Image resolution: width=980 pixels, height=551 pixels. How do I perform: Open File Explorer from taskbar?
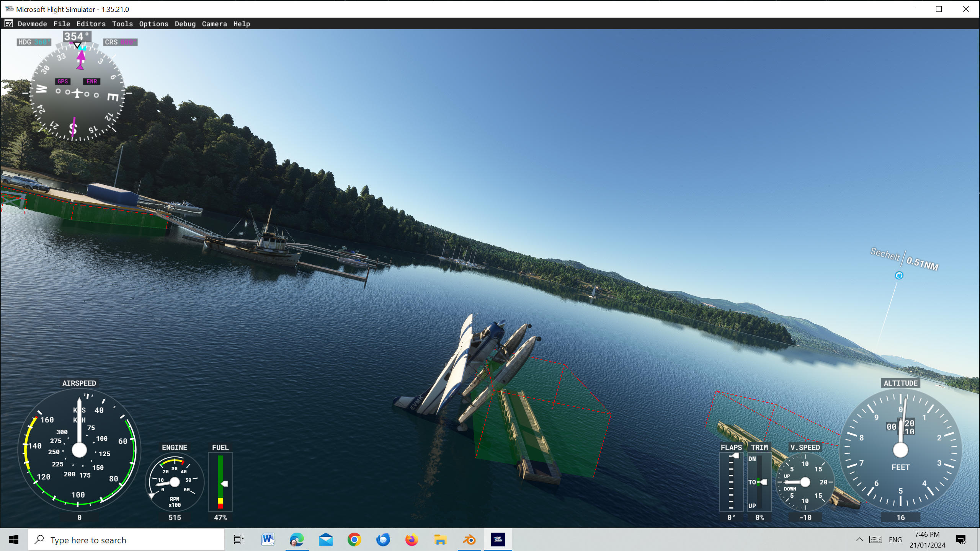coord(440,540)
